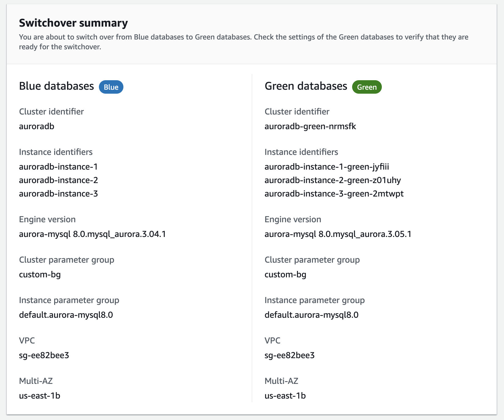Select the Green cluster identifier auroradb-green-nrmsfk

pyautogui.click(x=310, y=126)
